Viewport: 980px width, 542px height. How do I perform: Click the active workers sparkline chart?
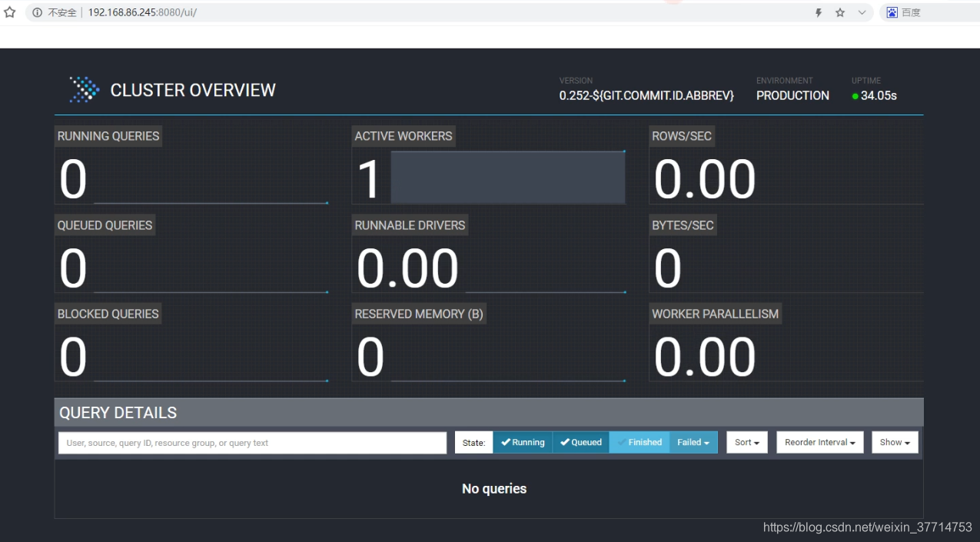click(508, 178)
